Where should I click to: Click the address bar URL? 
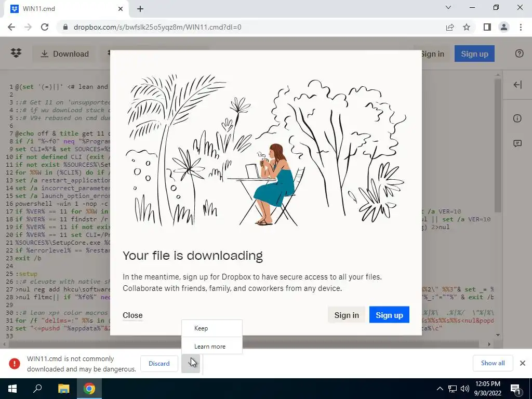click(x=157, y=27)
